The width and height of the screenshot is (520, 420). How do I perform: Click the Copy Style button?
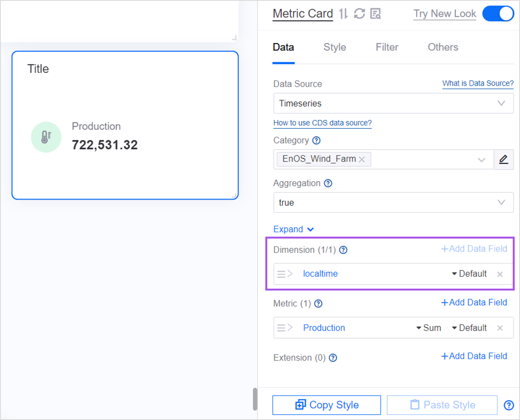tap(326, 405)
